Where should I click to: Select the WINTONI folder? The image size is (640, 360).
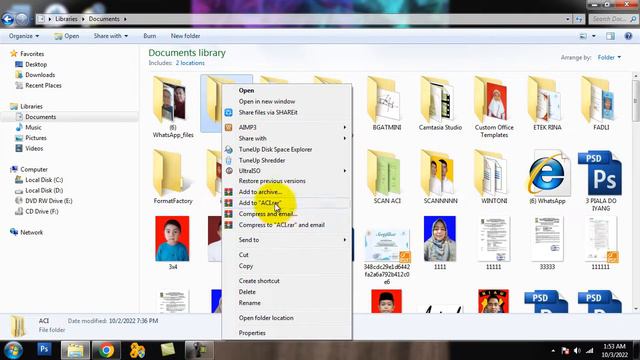point(494,177)
